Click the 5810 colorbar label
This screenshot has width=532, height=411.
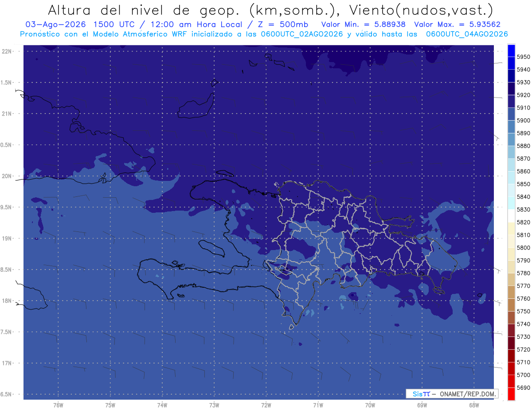pyautogui.click(x=524, y=235)
